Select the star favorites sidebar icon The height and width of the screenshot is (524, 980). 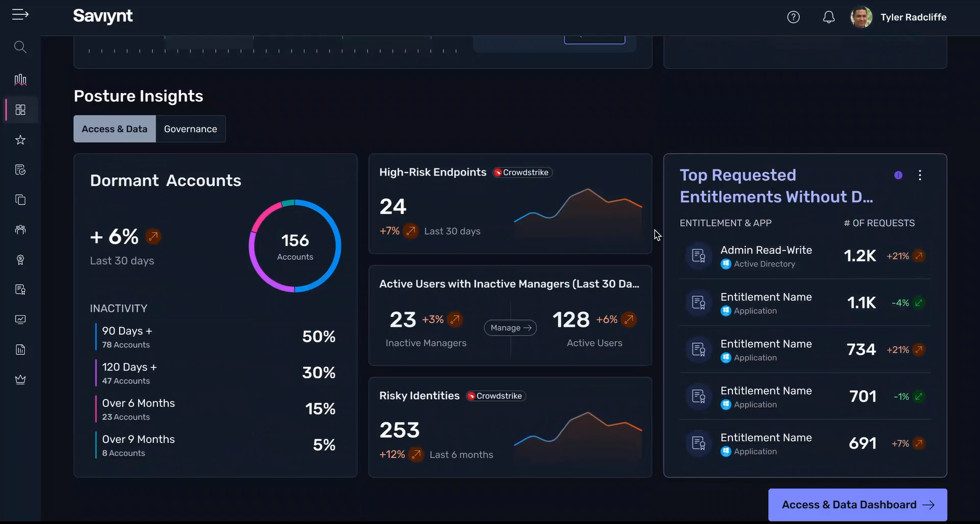point(20,140)
